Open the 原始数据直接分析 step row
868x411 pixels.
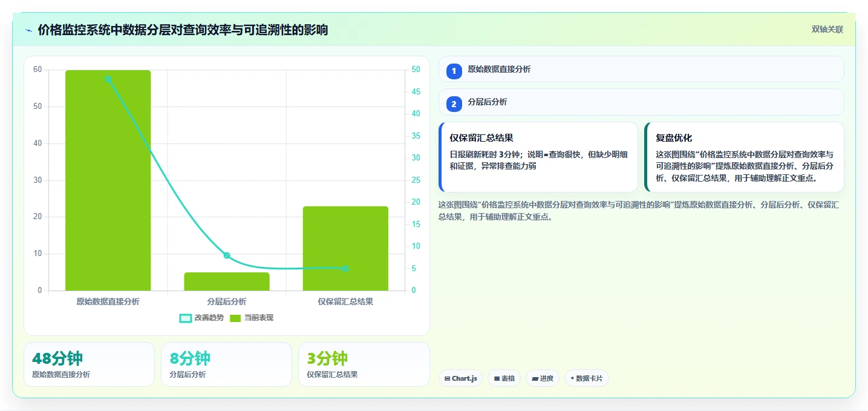point(641,69)
